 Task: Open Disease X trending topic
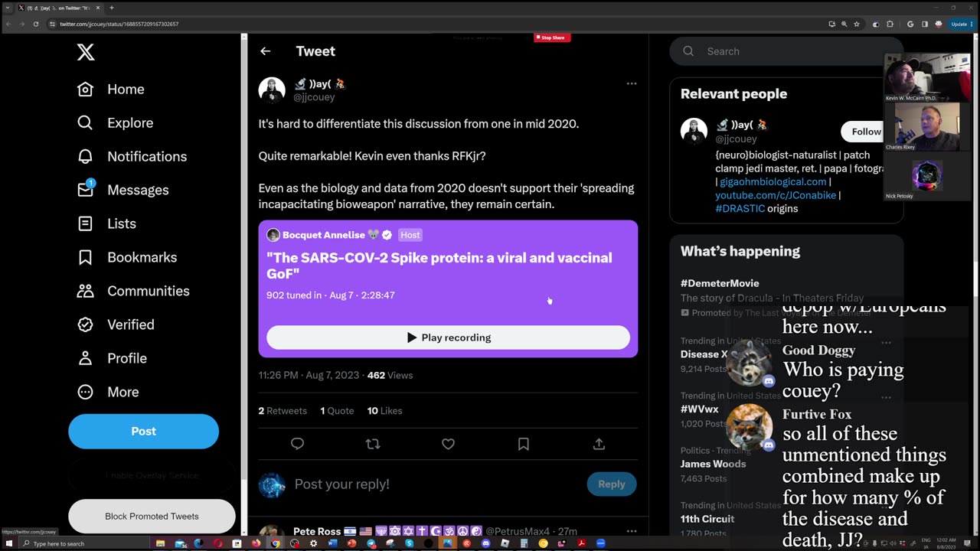click(x=704, y=354)
